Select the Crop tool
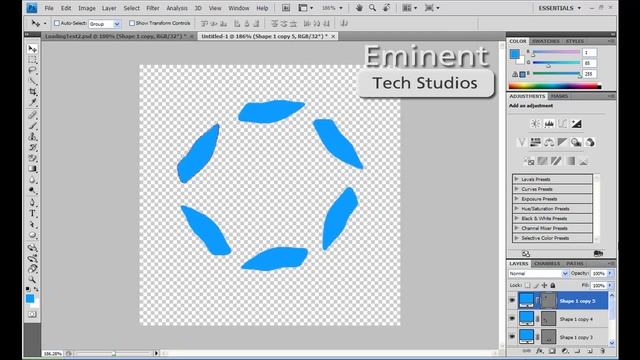 32,92
